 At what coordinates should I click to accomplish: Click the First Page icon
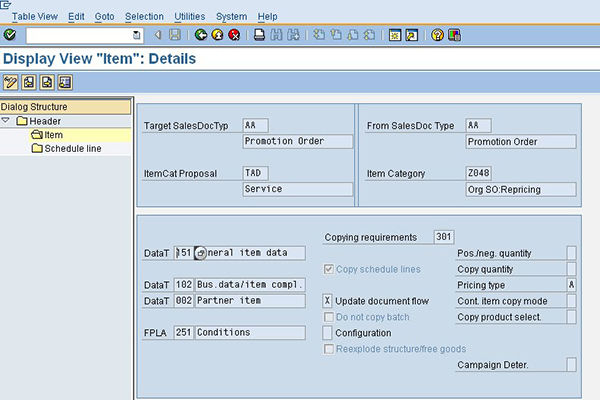[x=319, y=35]
